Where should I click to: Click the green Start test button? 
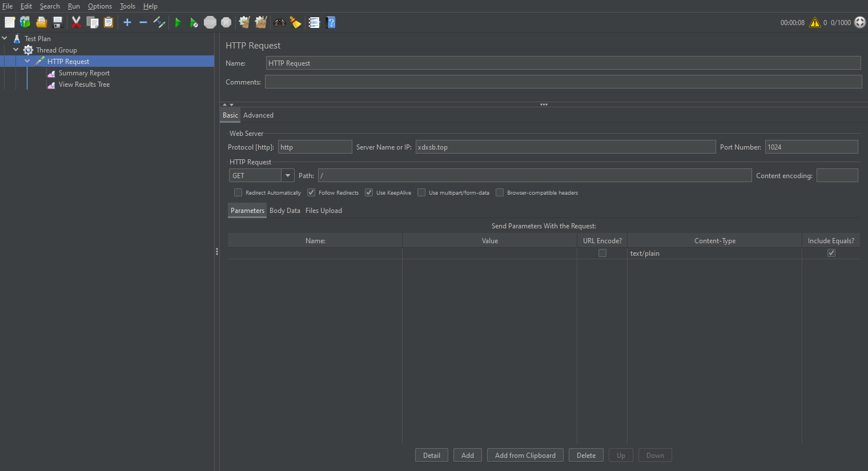(x=178, y=23)
